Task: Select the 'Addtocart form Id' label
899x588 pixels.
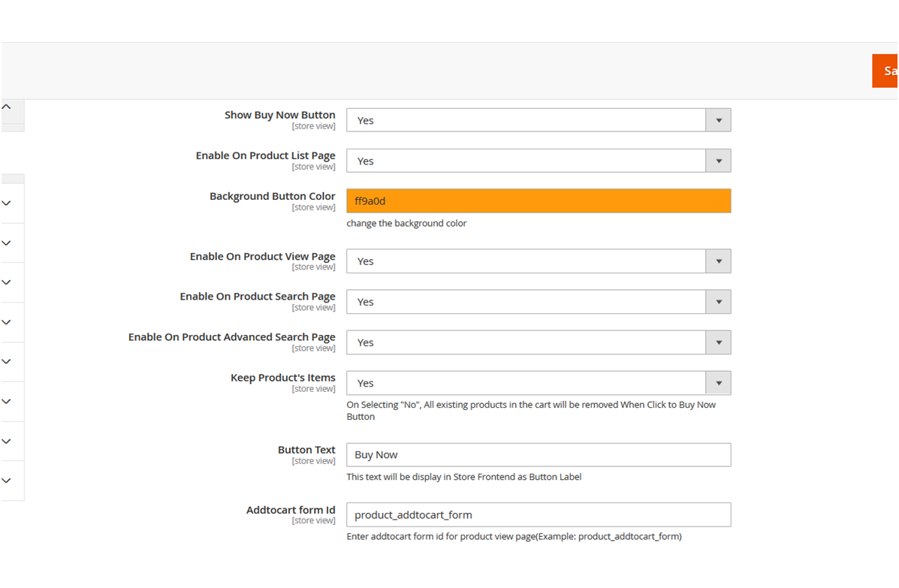Action: pos(291,510)
